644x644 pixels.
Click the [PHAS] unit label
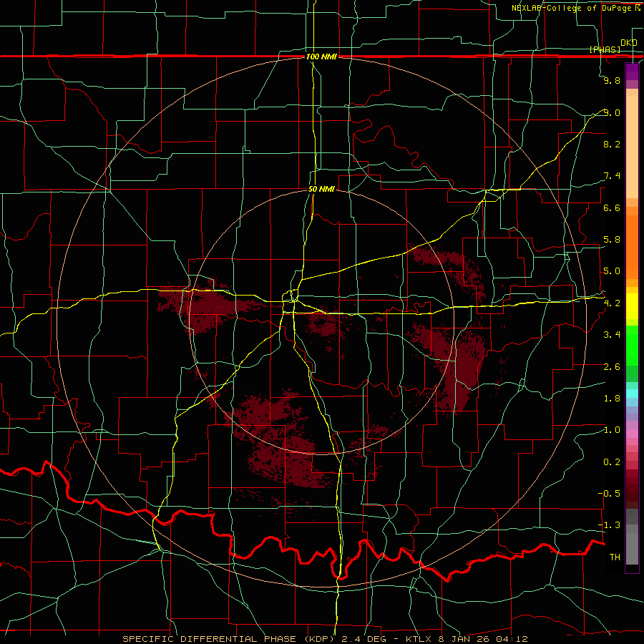pyautogui.click(x=605, y=49)
